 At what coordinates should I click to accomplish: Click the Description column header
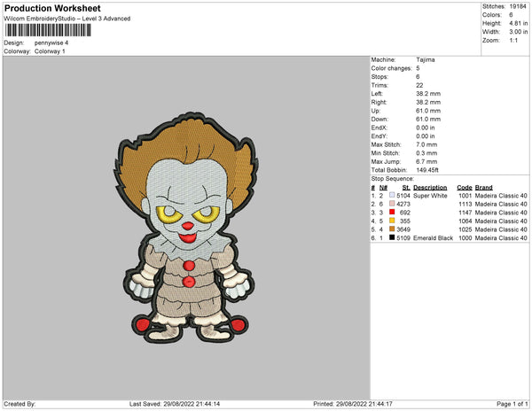tap(430, 188)
